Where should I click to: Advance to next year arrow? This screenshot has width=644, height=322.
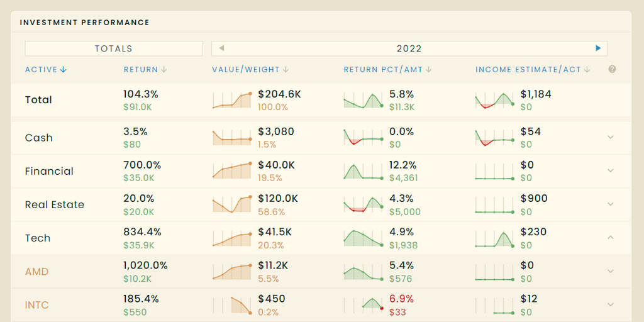598,48
